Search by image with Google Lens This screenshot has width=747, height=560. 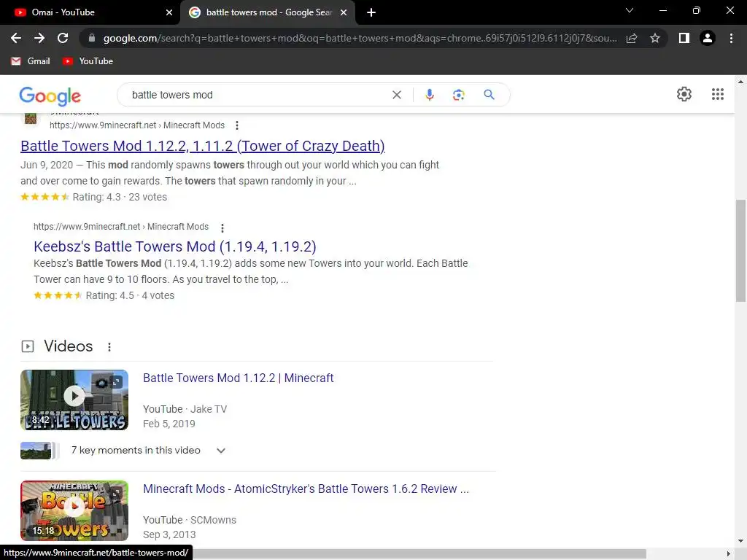(458, 95)
